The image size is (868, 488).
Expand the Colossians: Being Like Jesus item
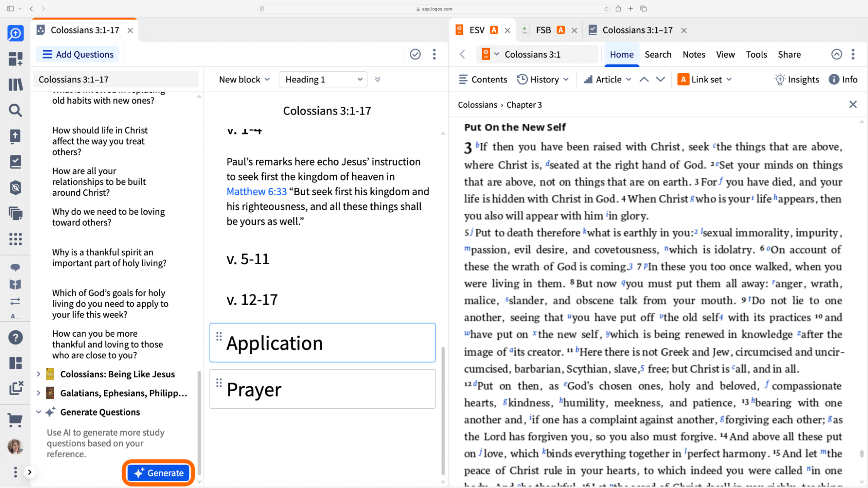pyautogui.click(x=39, y=374)
